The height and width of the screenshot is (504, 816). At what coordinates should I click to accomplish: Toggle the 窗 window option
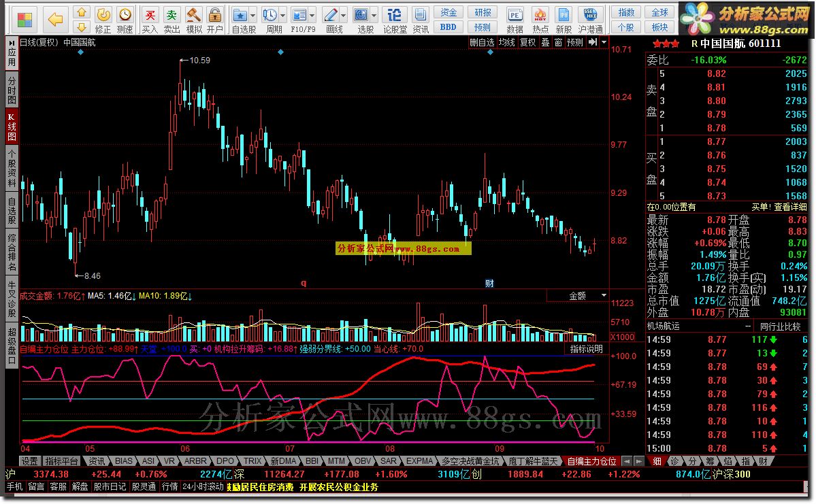click(558, 43)
